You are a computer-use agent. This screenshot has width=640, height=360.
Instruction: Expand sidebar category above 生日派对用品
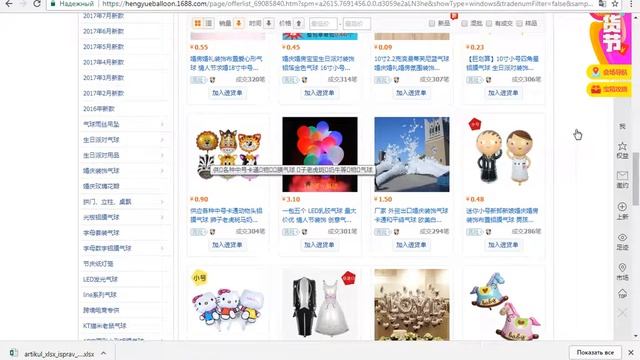(x=162, y=140)
